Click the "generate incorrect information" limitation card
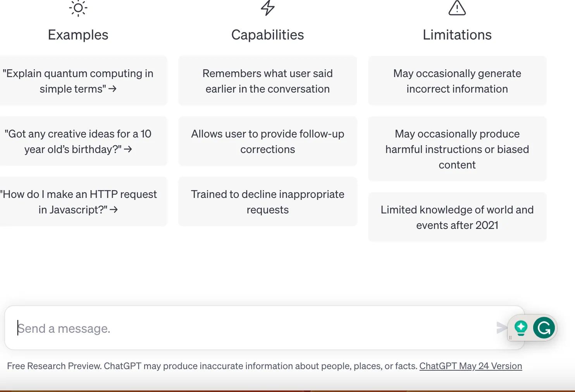This screenshot has height=392, width=575. 457,81
